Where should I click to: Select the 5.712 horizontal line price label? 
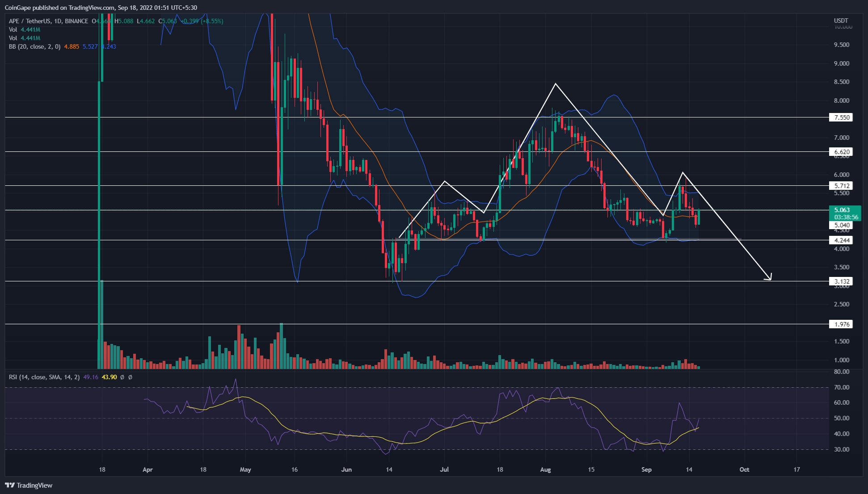[x=840, y=186]
